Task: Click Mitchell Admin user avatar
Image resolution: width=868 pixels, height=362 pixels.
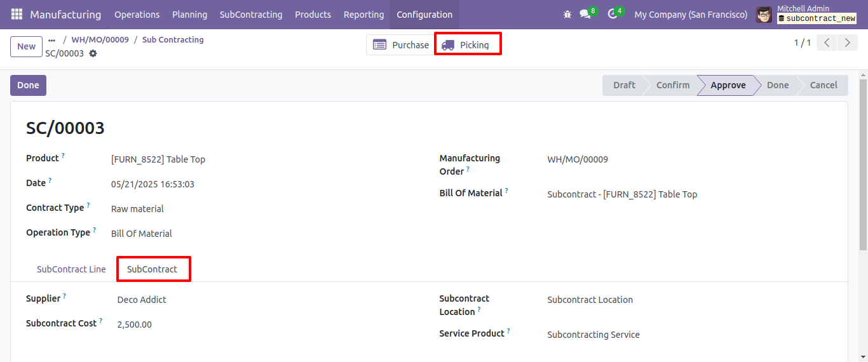Action: tap(764, 14)
